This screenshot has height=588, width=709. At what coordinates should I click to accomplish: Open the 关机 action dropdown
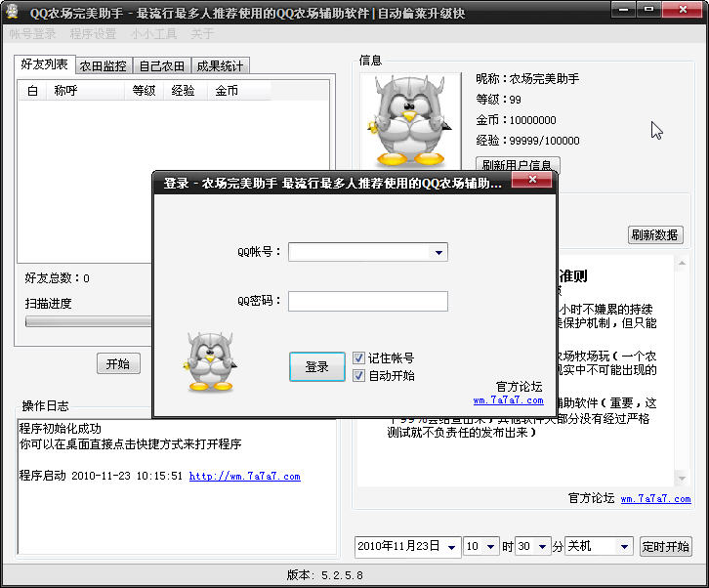pyautogui.click(x=624, y=547)
